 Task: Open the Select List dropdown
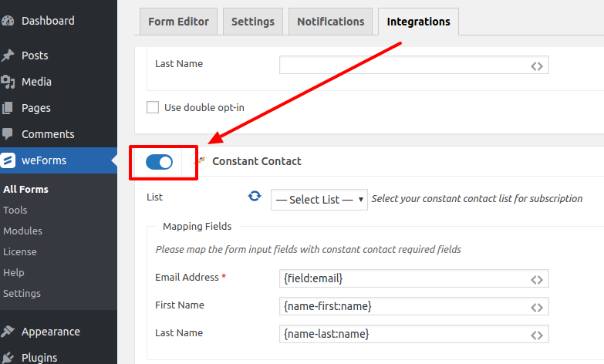[319, 200]
